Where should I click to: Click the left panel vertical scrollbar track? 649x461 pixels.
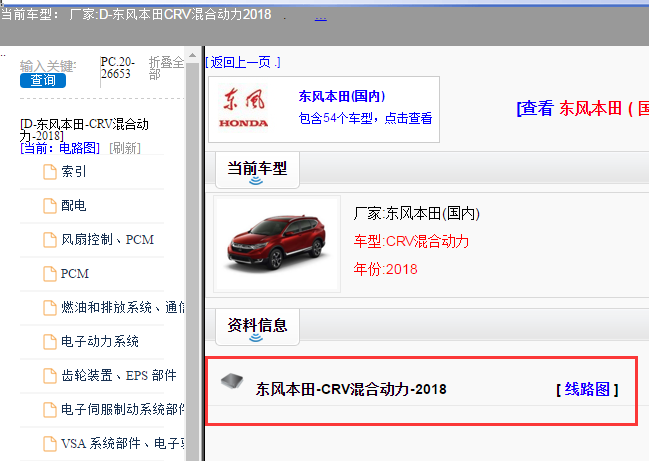tap(192, 261)
